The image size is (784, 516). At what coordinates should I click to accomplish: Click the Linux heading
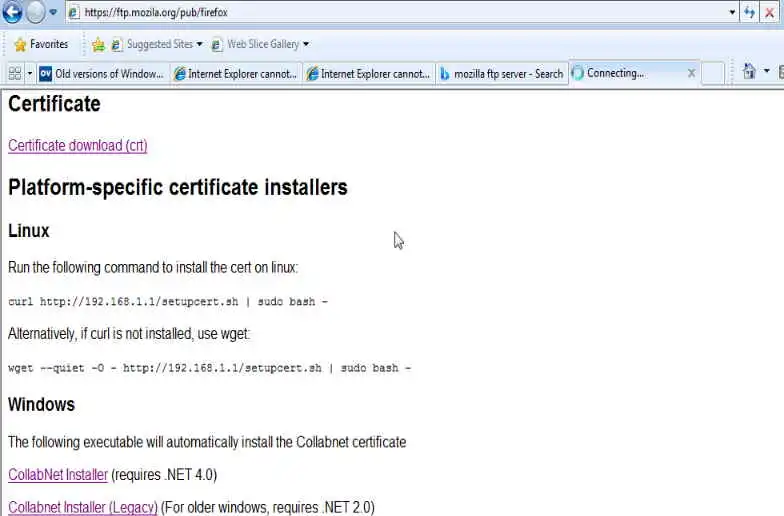[29, 231]
